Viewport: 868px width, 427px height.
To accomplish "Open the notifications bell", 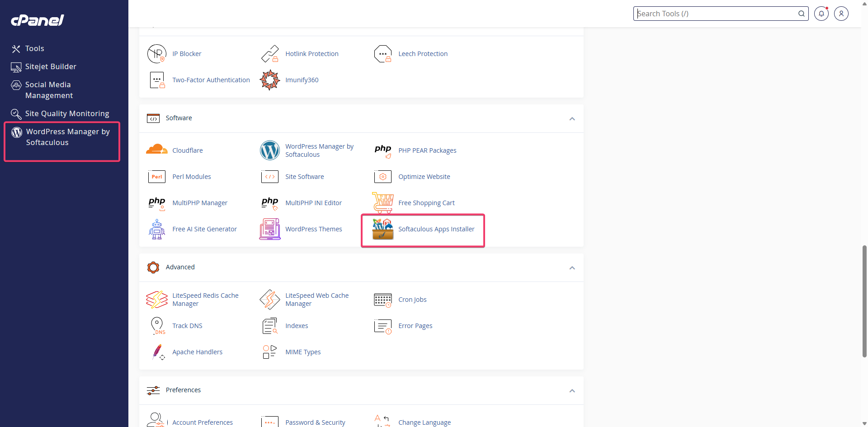I will point(821,14).
